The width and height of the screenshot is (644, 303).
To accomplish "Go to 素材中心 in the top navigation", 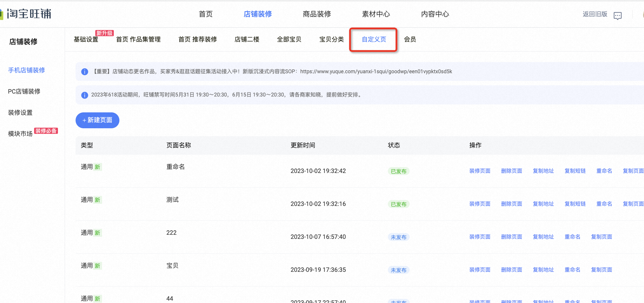I will click(376, 14).
